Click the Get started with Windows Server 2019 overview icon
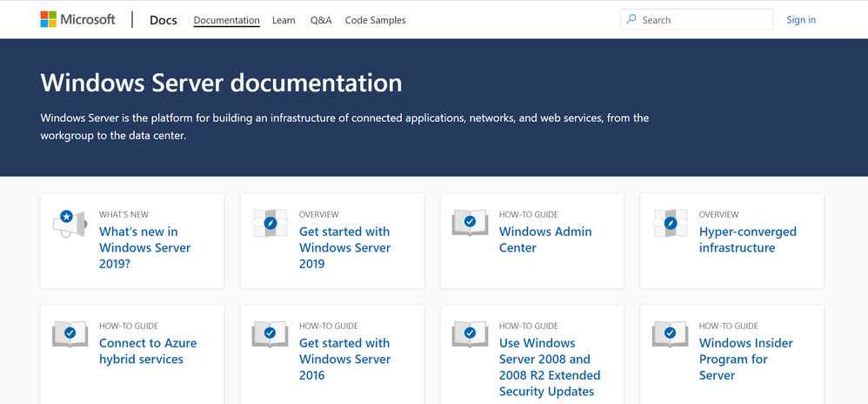 [270, 224]
